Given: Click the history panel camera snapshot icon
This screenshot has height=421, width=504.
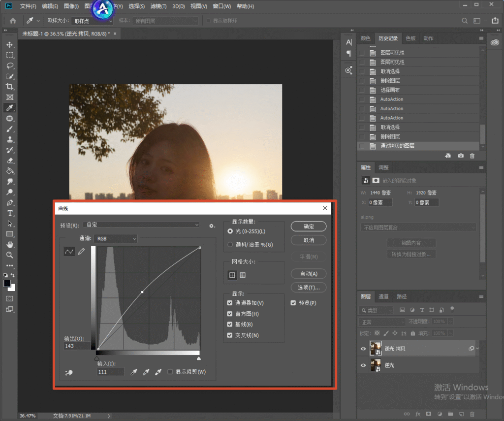Looking at the screenshot, I should pos(461,156).
